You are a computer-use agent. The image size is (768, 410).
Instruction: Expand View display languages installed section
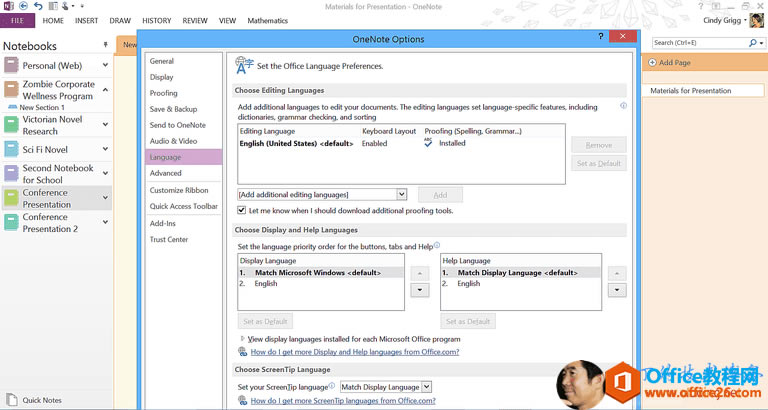coord(242,339)
